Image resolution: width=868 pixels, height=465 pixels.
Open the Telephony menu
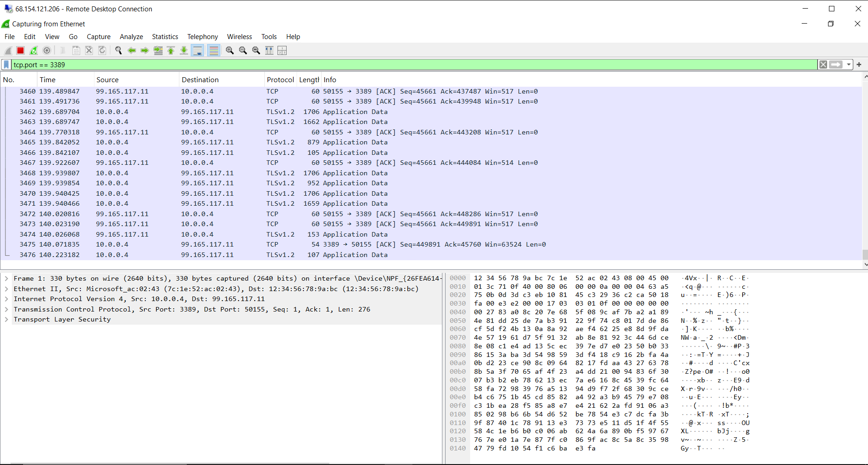click(203, 37)
